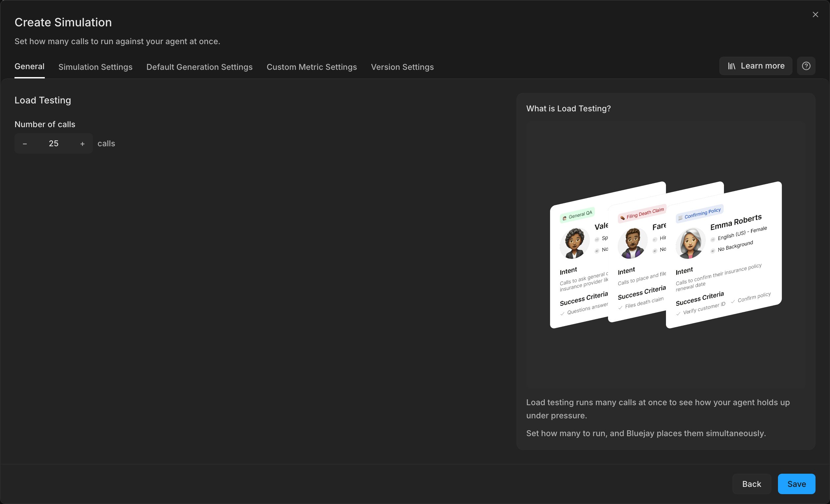Click the What is Load Testing? heading
The image size is (830, 504).
tap(568, 108)
